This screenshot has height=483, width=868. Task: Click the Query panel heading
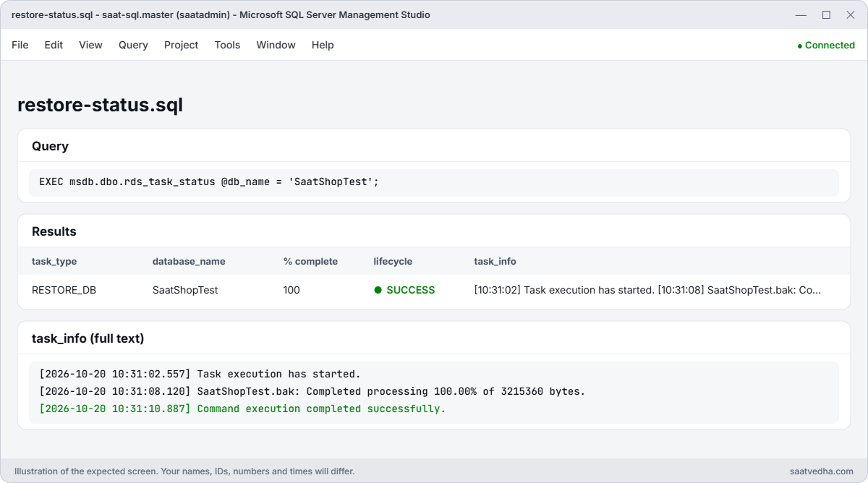(50, 146)
